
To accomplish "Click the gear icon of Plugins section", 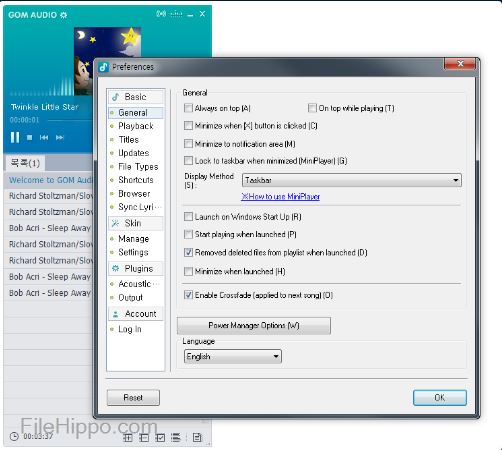I will pos(115,268).
